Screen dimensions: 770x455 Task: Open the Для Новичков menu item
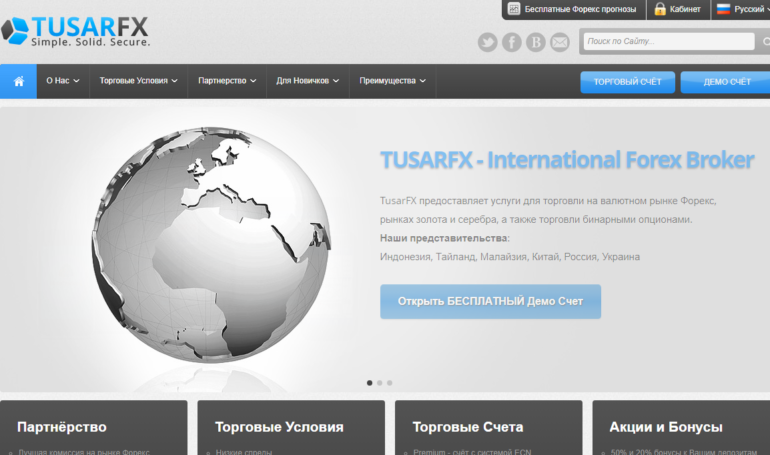[308, 81]
